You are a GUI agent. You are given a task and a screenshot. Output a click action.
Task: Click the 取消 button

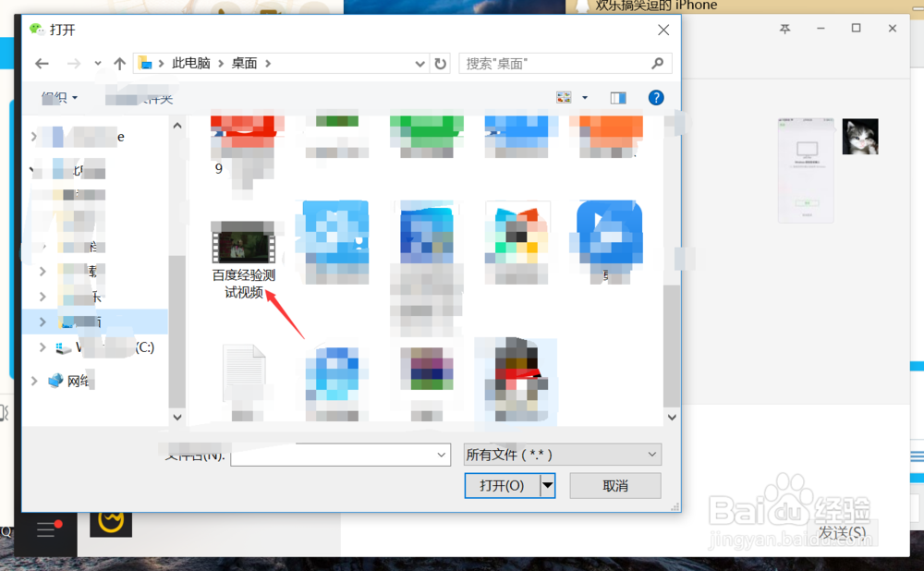click(615, 486)
